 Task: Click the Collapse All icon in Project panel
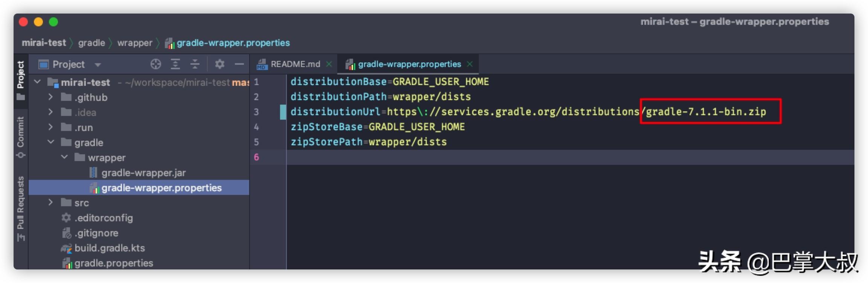[195, 64]
